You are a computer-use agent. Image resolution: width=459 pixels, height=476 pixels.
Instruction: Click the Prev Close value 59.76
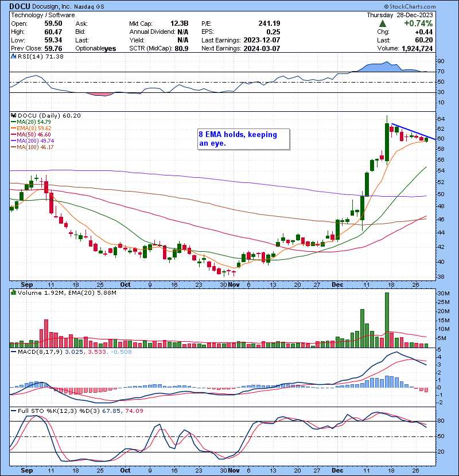pos(53,49)
